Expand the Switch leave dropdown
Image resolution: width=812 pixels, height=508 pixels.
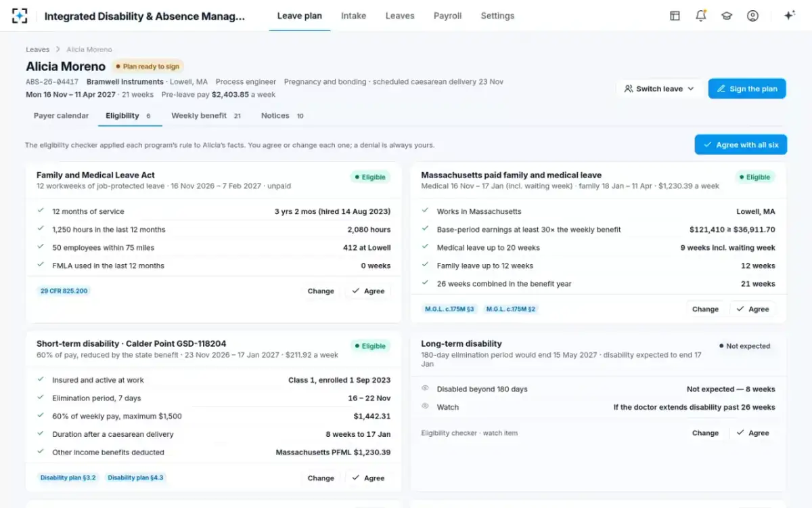(659, 89)
